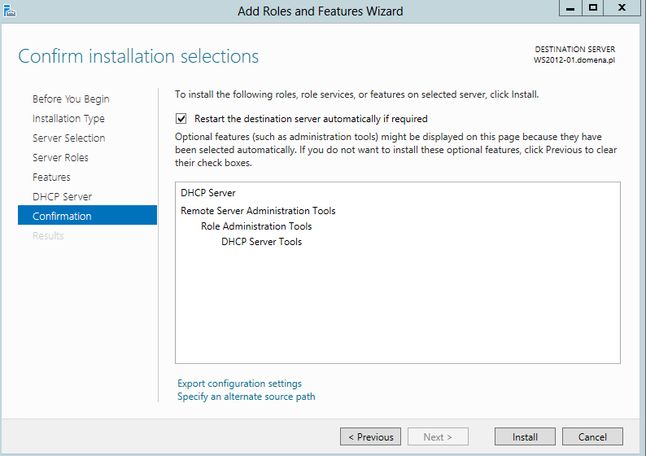The image size is (646, 456).
Task: Select DHCP Server Tools in the list
Action: click(262, 242)
